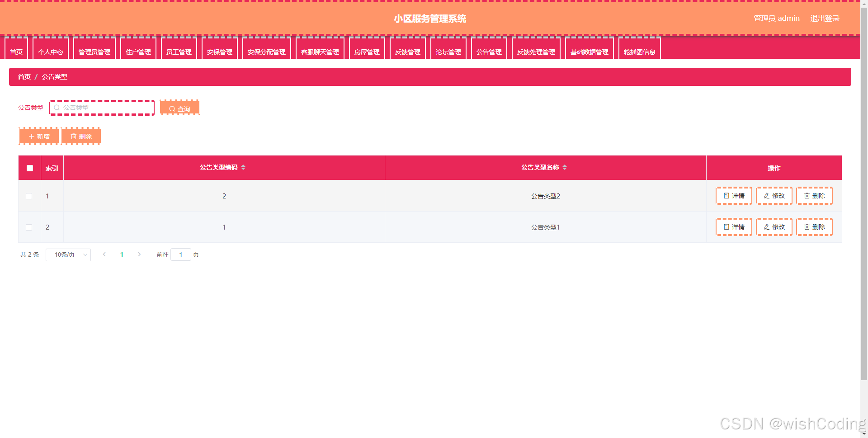Go to previous page arrow
This screenshot has width=868, height=438.
point(104,254)
